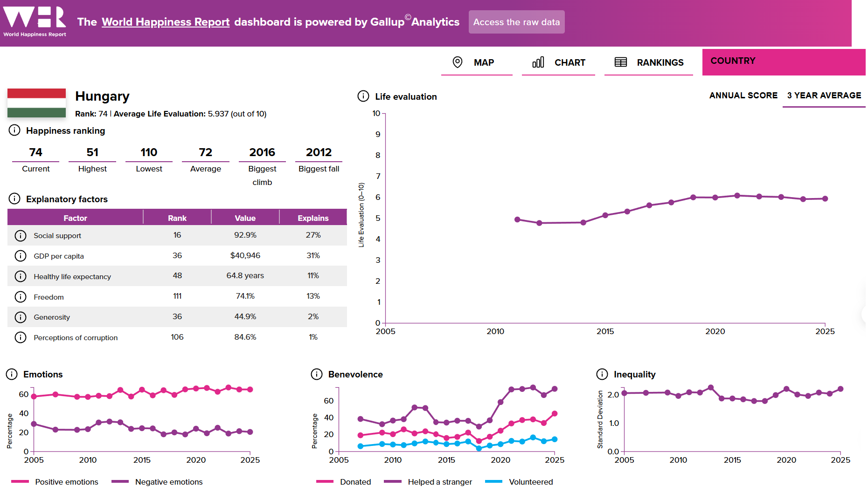The height and width of the screenshot is (500, 868).
Task: Click Healthy life expectancy value 64.8 years
Action: pos(245,275)
